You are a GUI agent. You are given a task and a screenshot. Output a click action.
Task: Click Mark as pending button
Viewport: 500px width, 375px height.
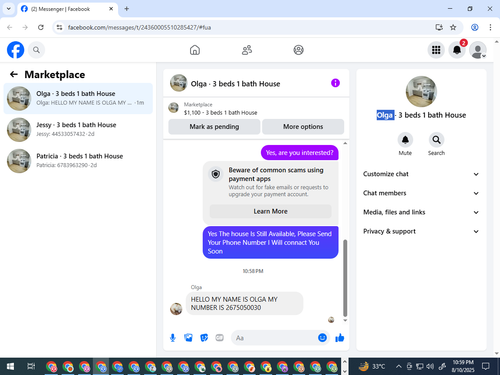(x=214, y=127)
